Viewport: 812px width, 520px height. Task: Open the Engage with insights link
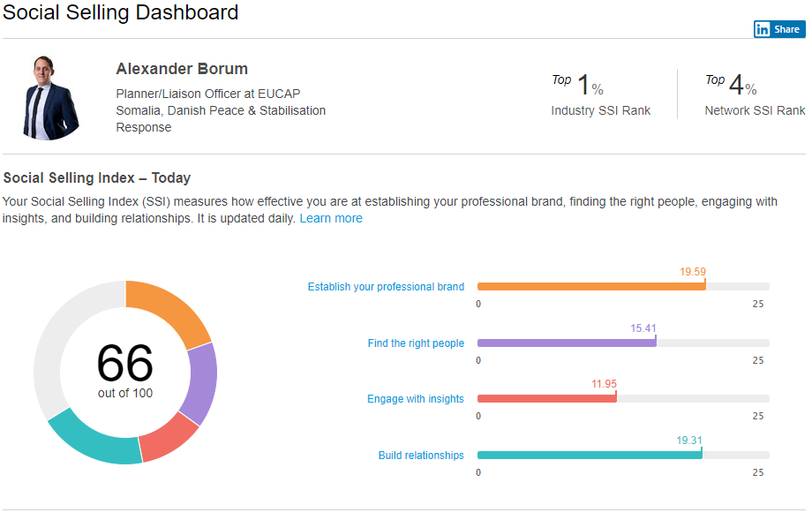coord(416,399)
